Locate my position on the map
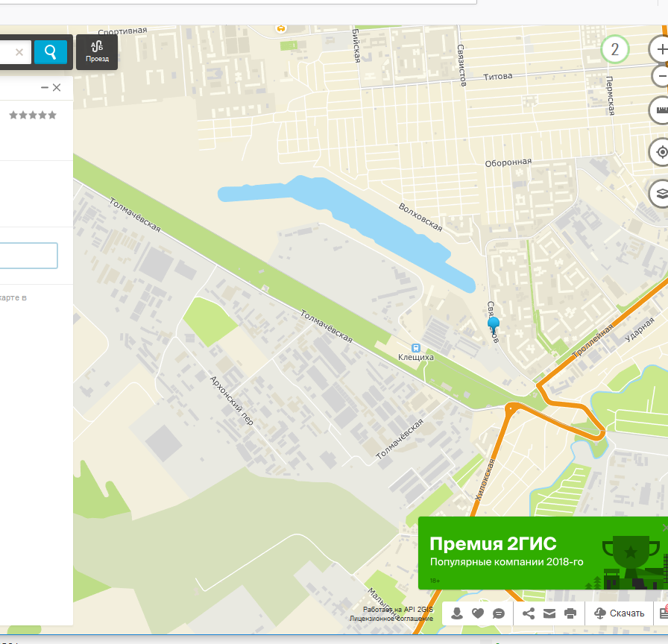 pyautogui.click(x=660, y=152)
